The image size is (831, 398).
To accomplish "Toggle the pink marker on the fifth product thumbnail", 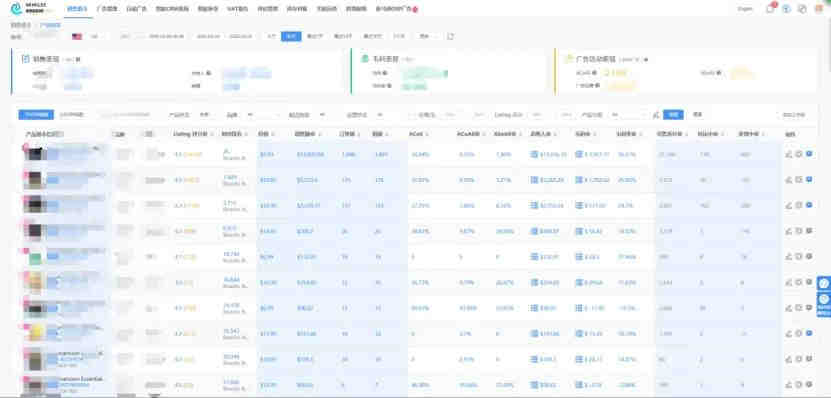I will [x=25, y=250].
